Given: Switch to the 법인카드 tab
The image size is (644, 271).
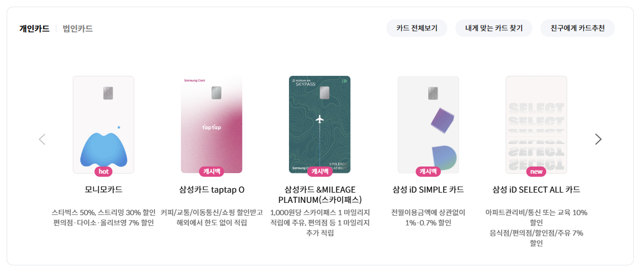Looking at the screenshot, I should pos(78,29).
